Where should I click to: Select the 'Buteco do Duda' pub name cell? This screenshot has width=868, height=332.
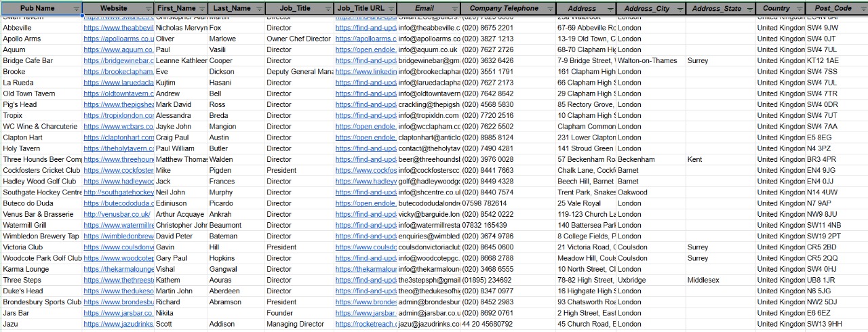(41, 203)
